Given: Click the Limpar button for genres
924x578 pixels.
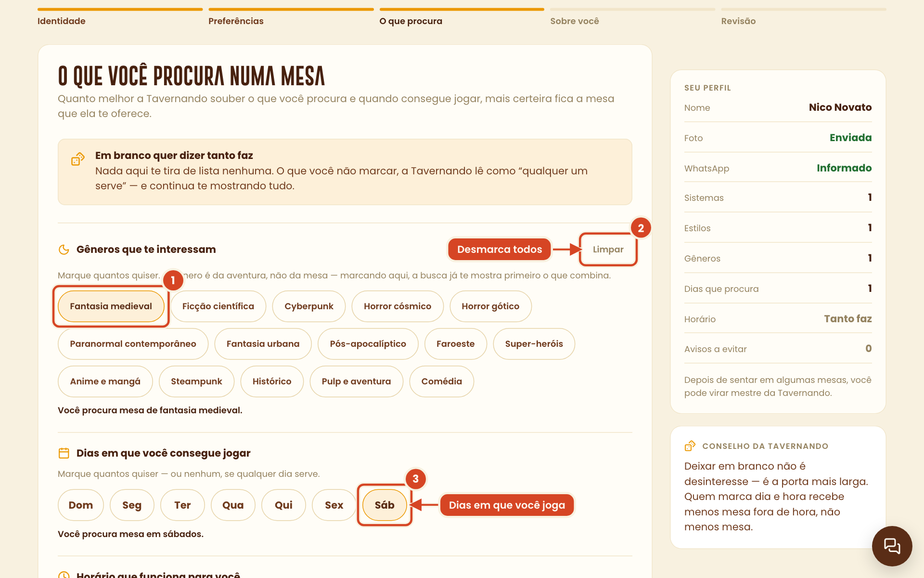Looking at the screenshot, I should tap(608, 250).
